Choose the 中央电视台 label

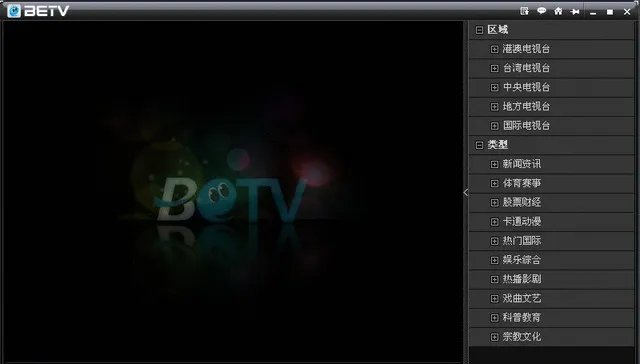pos(526,87)
